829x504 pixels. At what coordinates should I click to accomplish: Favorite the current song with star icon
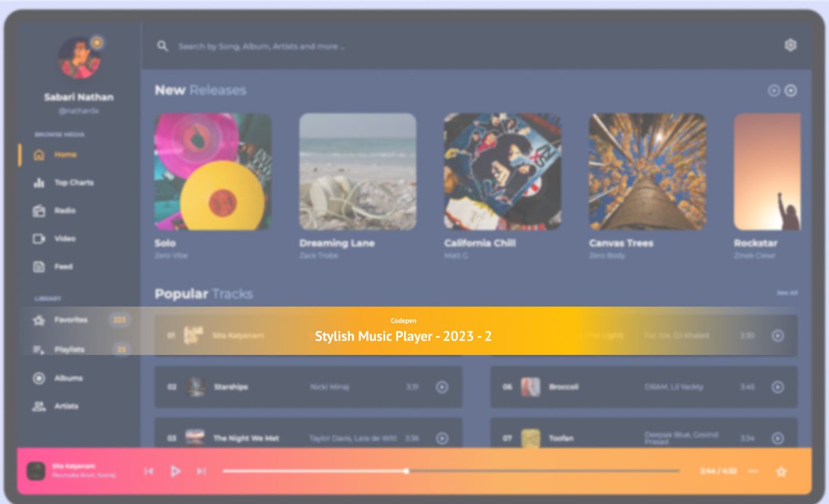pyautogui.click(x=781, y=472)
